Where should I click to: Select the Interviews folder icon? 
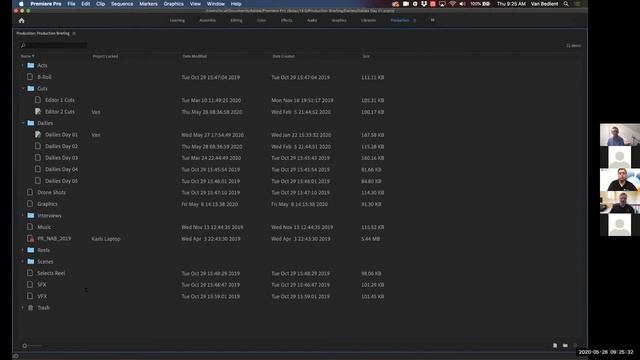pyautogui.click(x=31, y=215)
